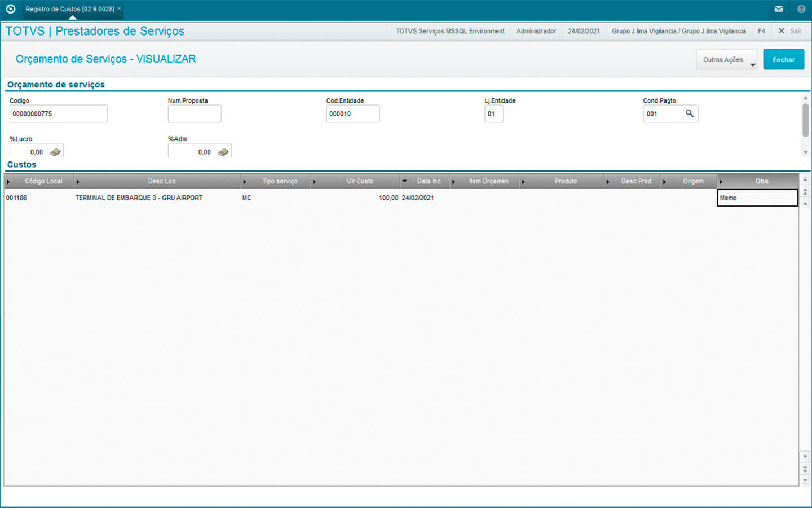Open the help question mark icon
812x508 pixels.
pos(801,9)
